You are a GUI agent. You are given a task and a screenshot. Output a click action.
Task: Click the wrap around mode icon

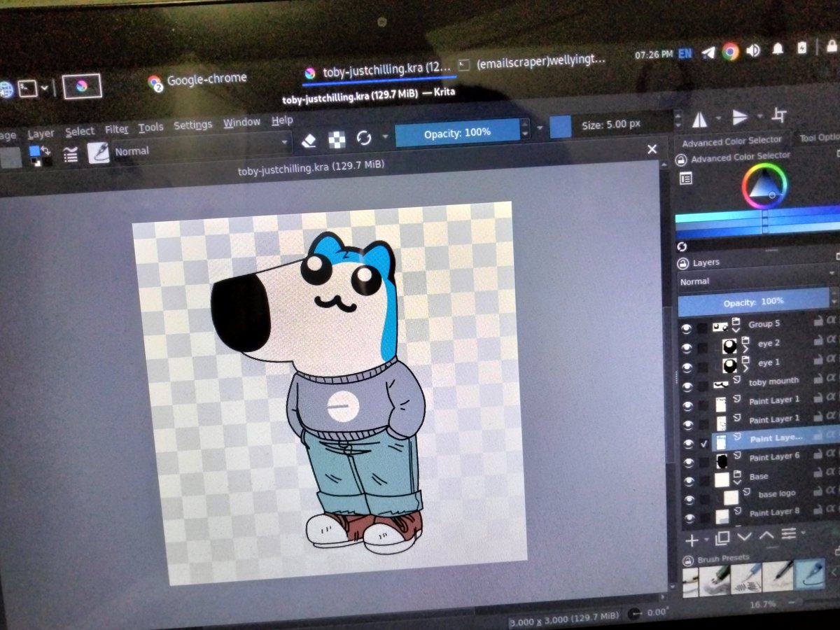coord(779,115)
